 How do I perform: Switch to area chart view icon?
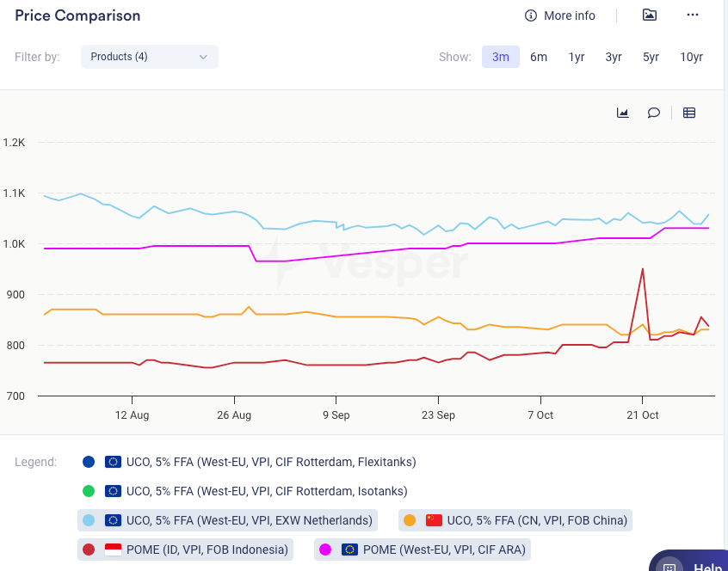click(623, 113)
